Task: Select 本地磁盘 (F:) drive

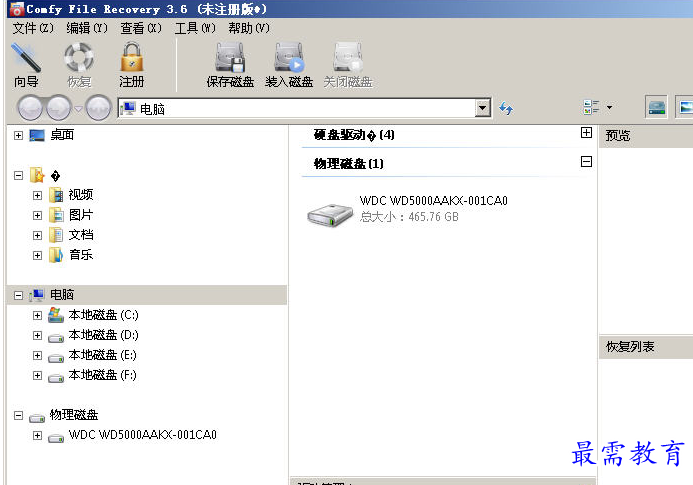Action: [103, 375]
